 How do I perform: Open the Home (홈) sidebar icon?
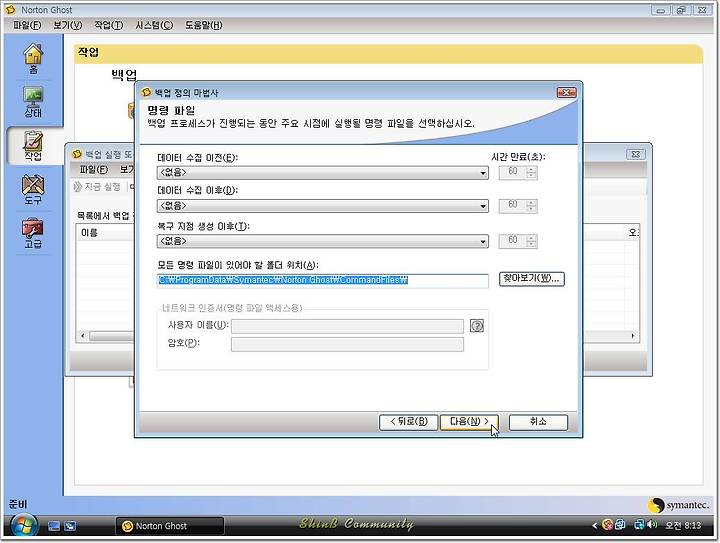tap(33, 59)
